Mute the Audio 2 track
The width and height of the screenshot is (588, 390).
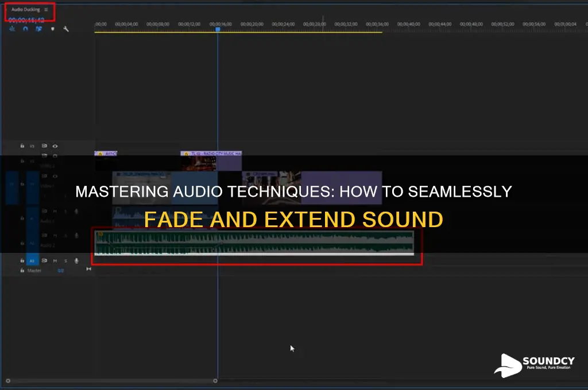click(x=55, y=236)
